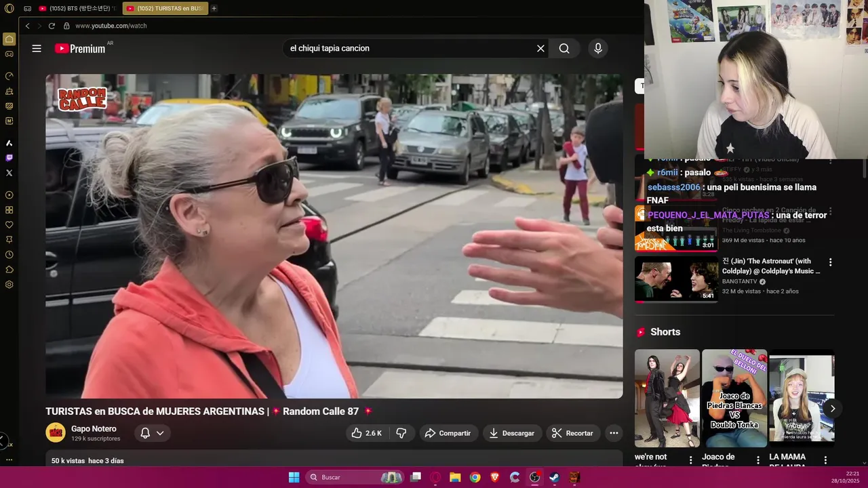
Task: Clear the YouTube search text
Action: 540,48
